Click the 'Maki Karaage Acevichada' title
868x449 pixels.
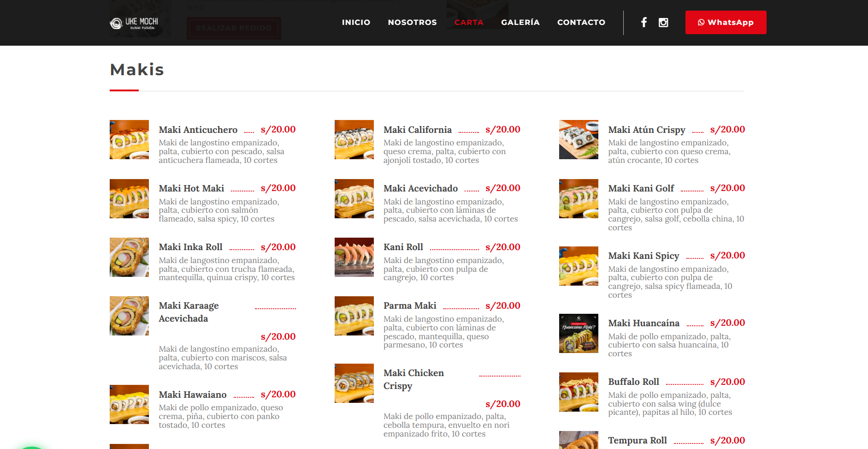pos(189,312)
